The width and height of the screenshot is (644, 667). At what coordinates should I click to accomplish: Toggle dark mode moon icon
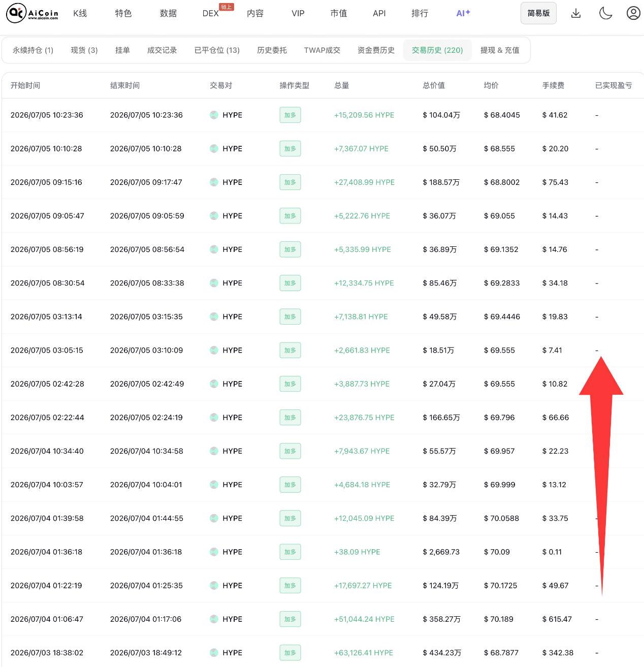[x=605, y=13]
